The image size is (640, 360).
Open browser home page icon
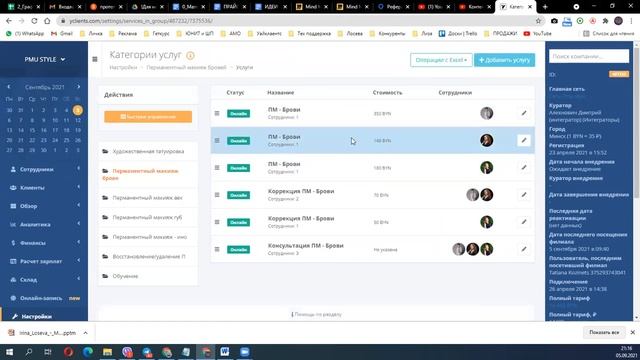(x=47, y=21)
